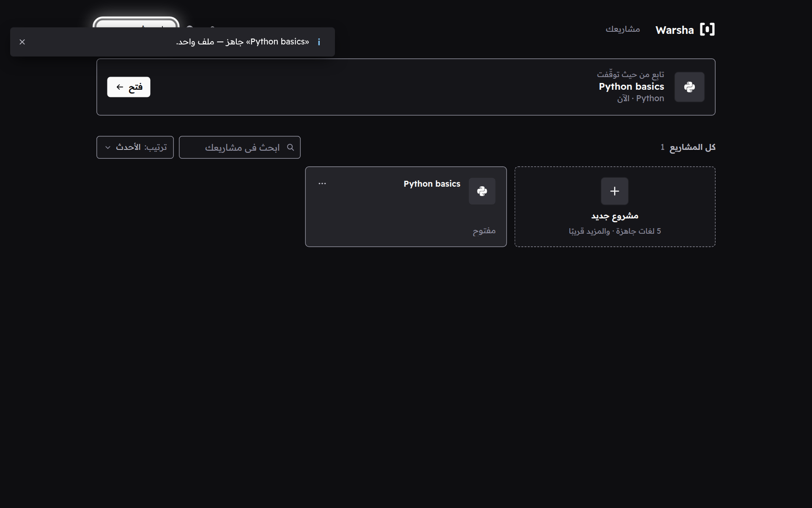Click the magnifier icon in the search box
Viewport: 812px width, 508px height.
[x=291, y=147]
